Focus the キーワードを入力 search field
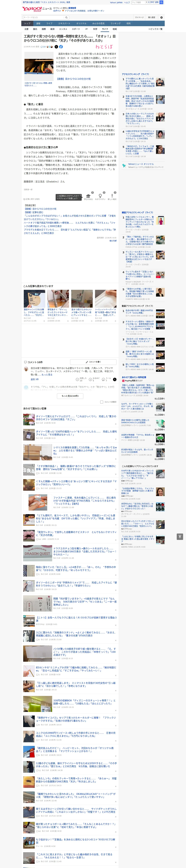This screenshot has width=186, height=868. (x=44, y=17)
